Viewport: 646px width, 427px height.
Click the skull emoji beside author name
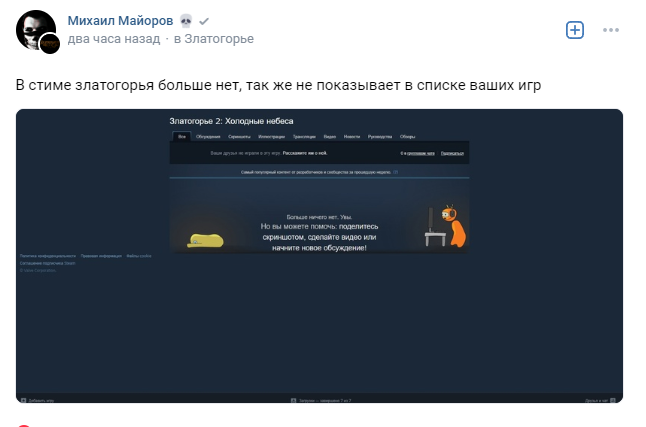coord(186,21)
